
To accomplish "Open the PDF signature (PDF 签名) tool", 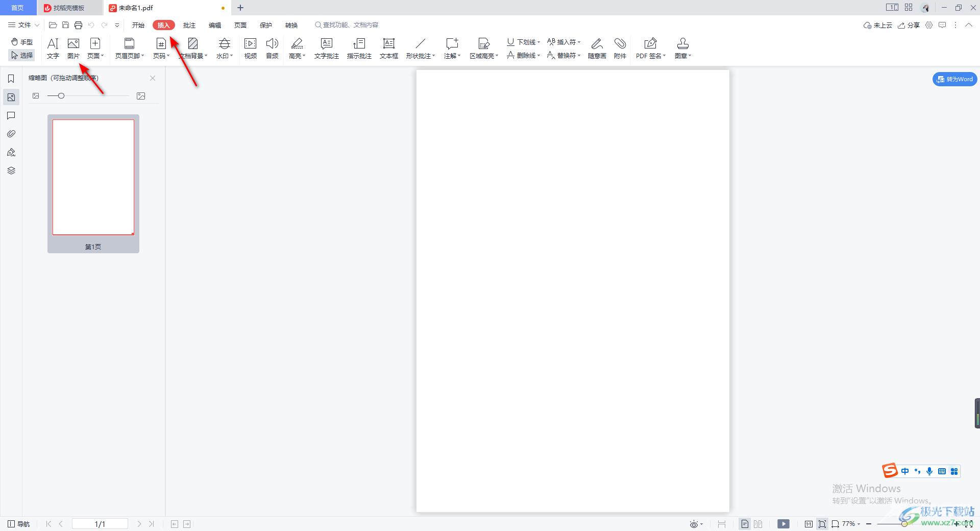I will click(651, 49).
